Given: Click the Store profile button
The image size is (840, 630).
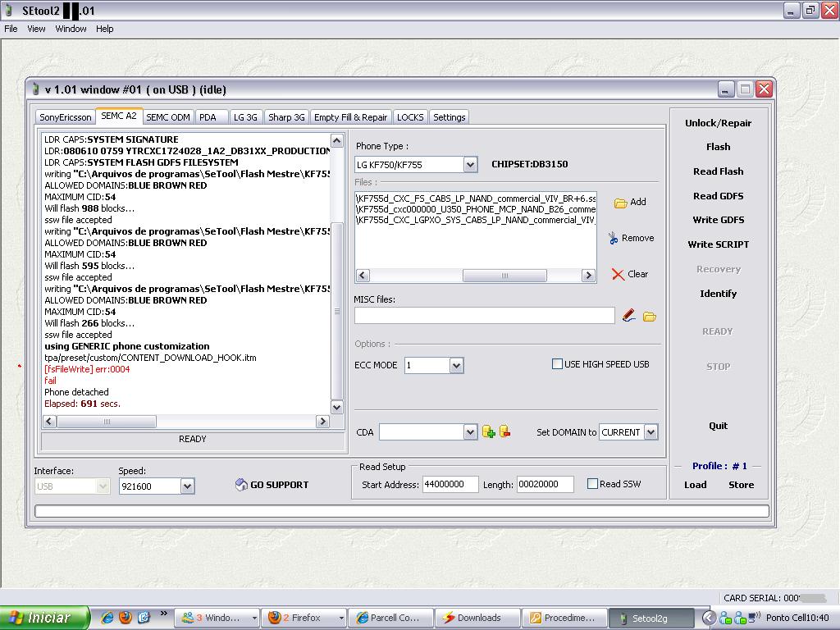Looking at the screenshot, I should (x=741, y=485).
